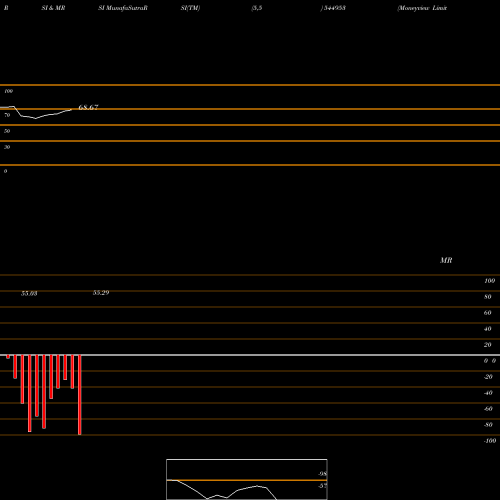
Task: Click the last and tallest red MR bar
Action: [80, 395]
